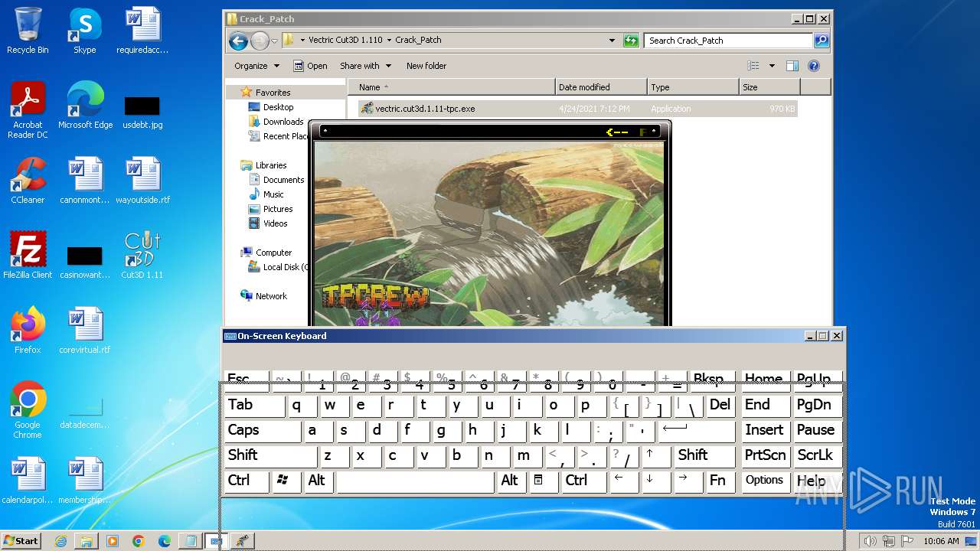Toggle the Explorer preview pane icon

792,66
